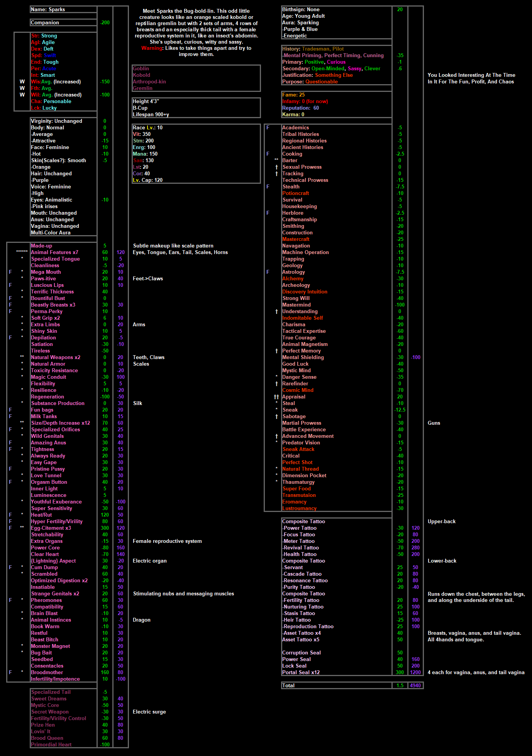Viewport: 532px width, 756px height.
Task: Click the 'Mastermind' skill row
Action: click(x=296, y=305)
